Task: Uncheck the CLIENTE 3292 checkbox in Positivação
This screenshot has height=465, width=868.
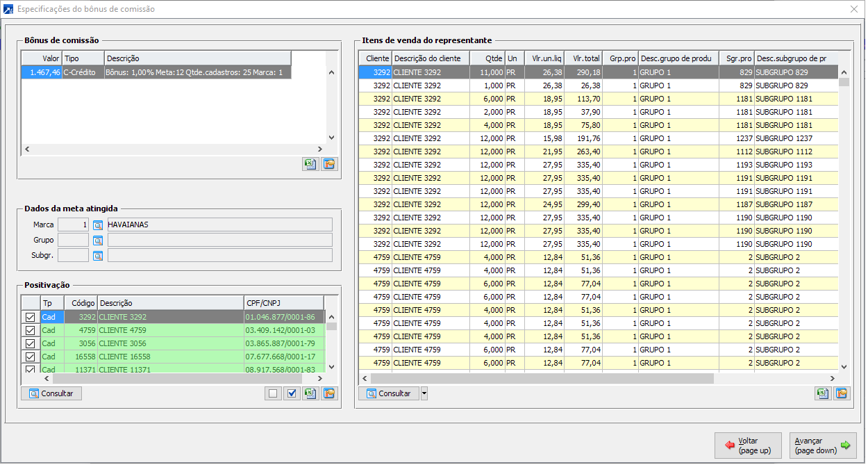Action: [31, 318]
